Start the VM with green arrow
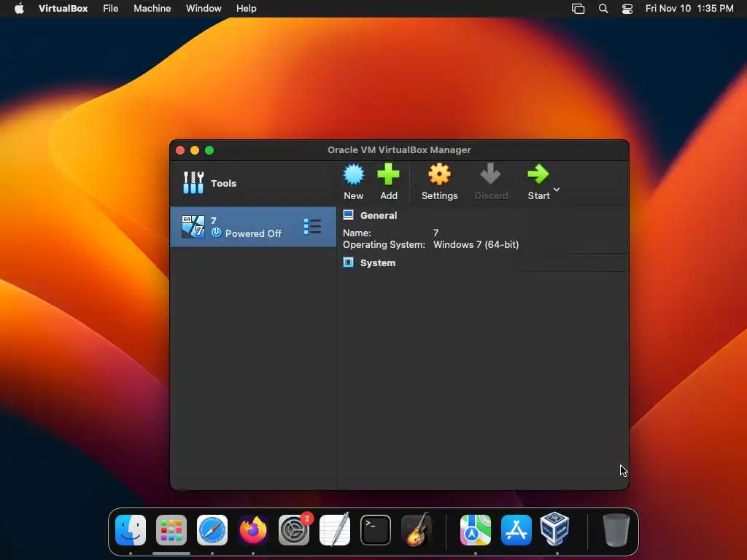 tap(538, 174)
